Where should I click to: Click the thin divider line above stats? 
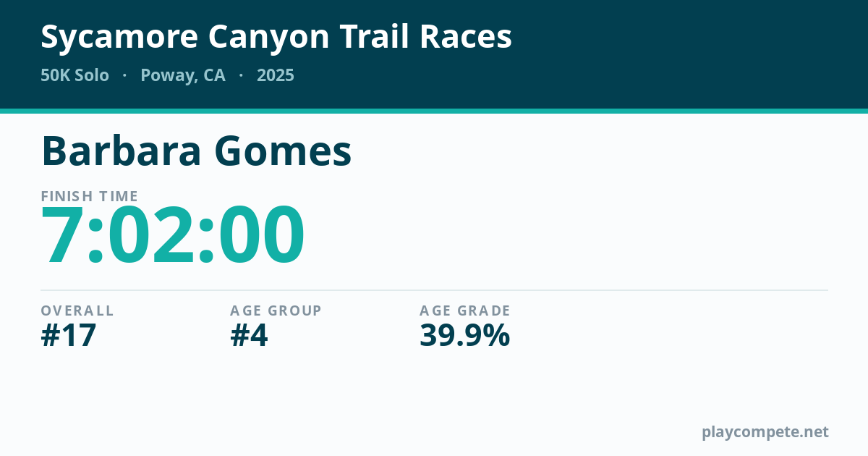pyautogui.click(x=434, y=290)
